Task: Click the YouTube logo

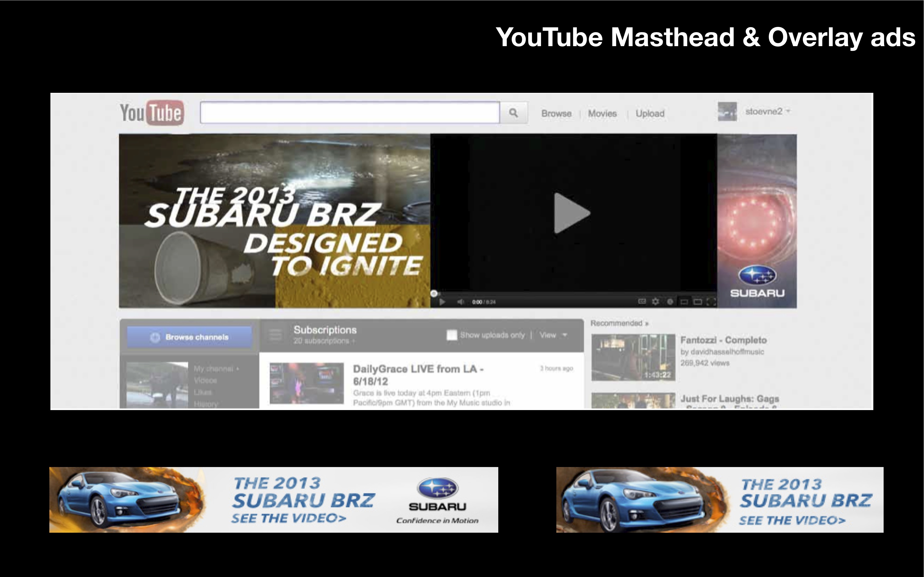Action: (x=151, y=113)
